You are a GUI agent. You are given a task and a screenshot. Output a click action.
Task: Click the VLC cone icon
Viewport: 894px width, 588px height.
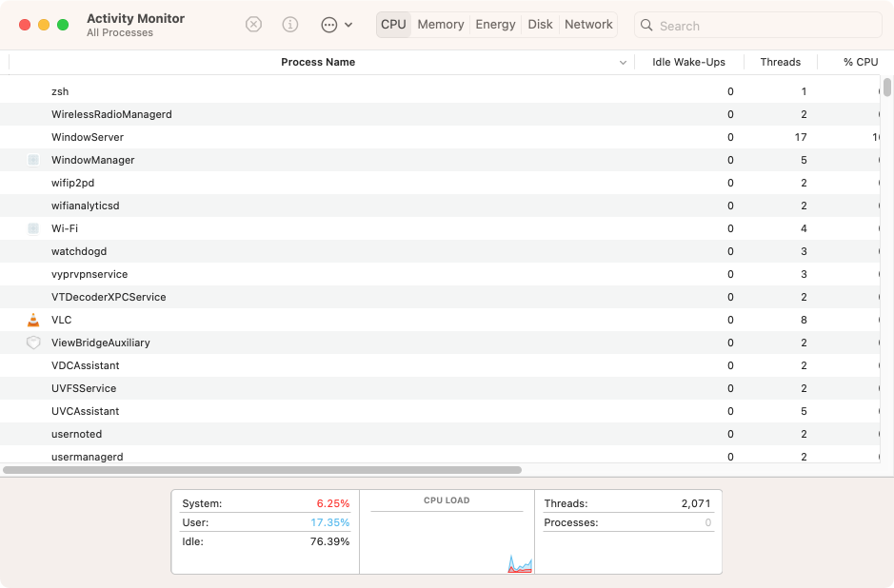pos(33,320)
